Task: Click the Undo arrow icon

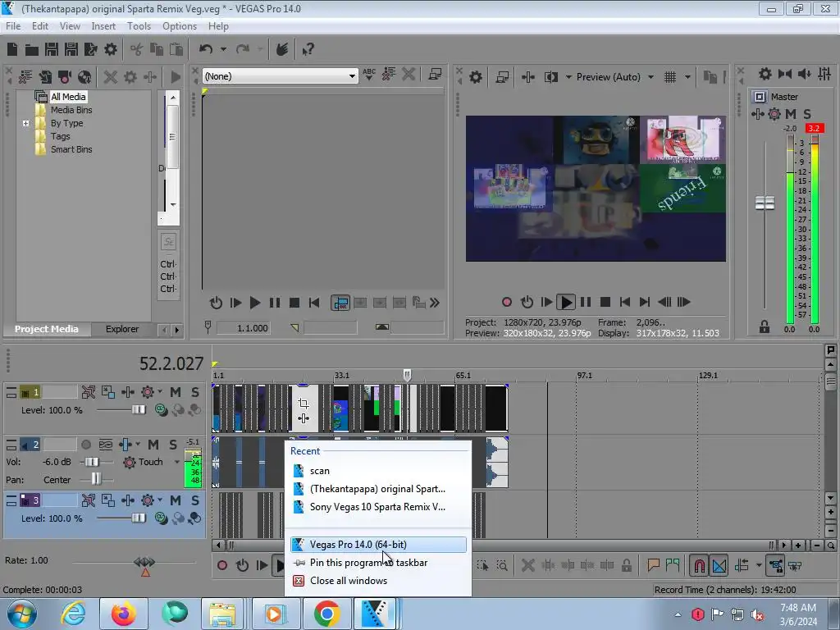Action: pos(206,49)
